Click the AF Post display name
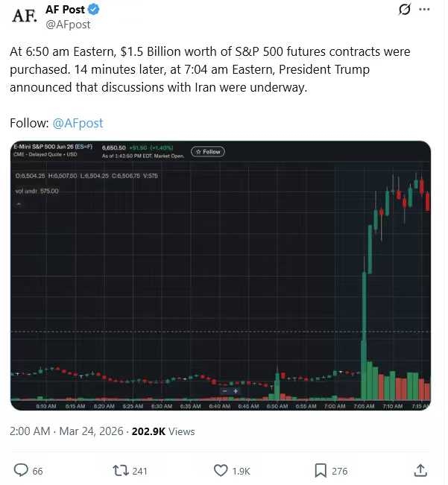 click(65, 10)
